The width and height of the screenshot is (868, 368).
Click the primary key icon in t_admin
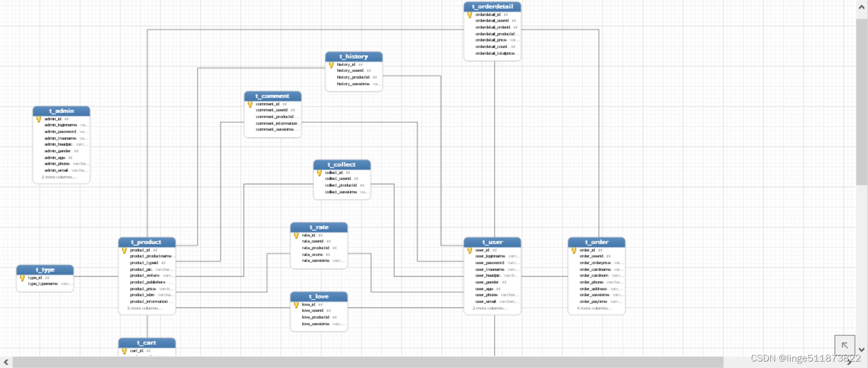click(39, 119)
